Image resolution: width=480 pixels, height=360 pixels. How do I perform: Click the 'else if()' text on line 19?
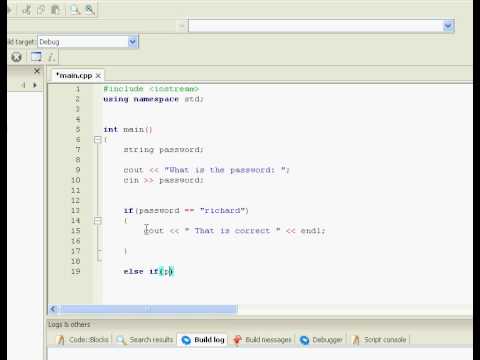[148, 271]
